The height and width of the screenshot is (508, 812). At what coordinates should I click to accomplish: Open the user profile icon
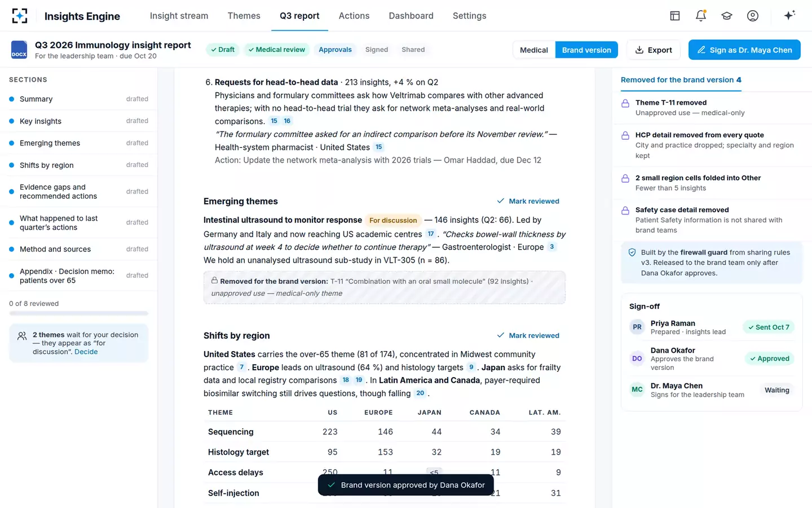[752, 16]
